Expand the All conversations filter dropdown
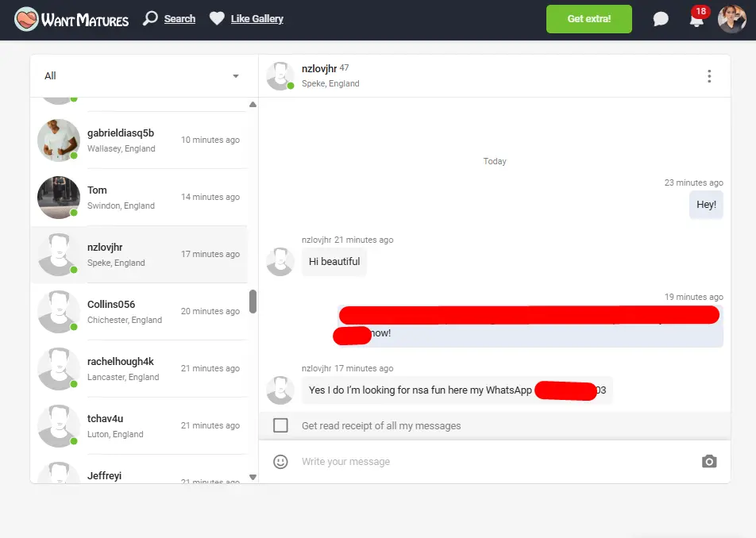 point(141,76)
